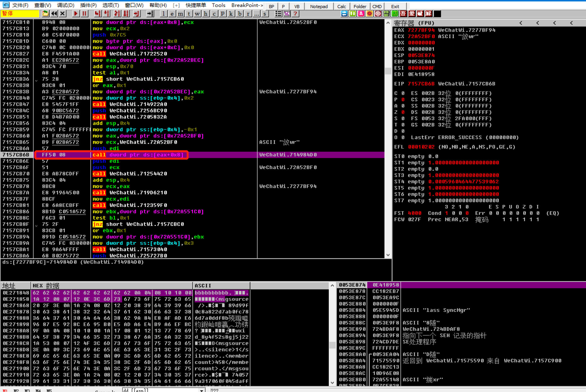Show References window (r button)
The width and height of the screenshot is (586, 392).
[248, 14]
